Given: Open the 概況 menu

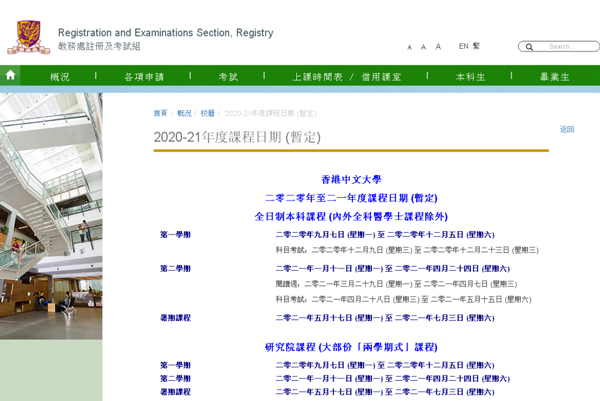Looking at the screenshot, I should 60,77.
